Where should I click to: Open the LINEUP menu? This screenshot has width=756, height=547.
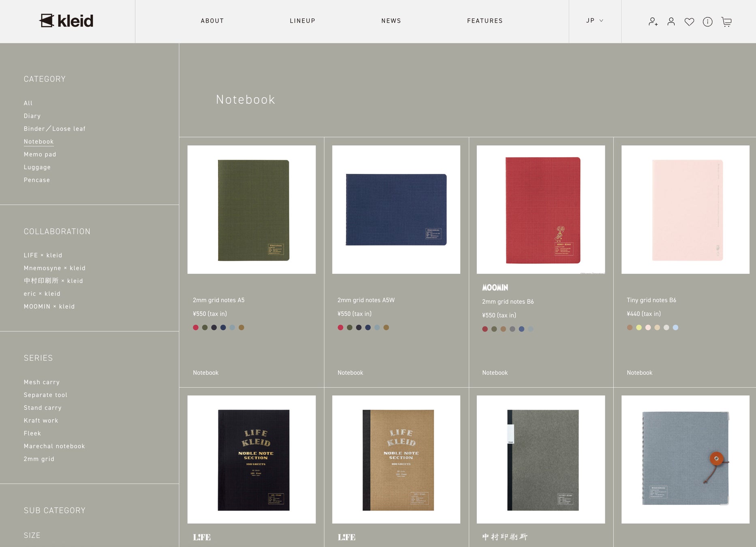click(303, 21)
